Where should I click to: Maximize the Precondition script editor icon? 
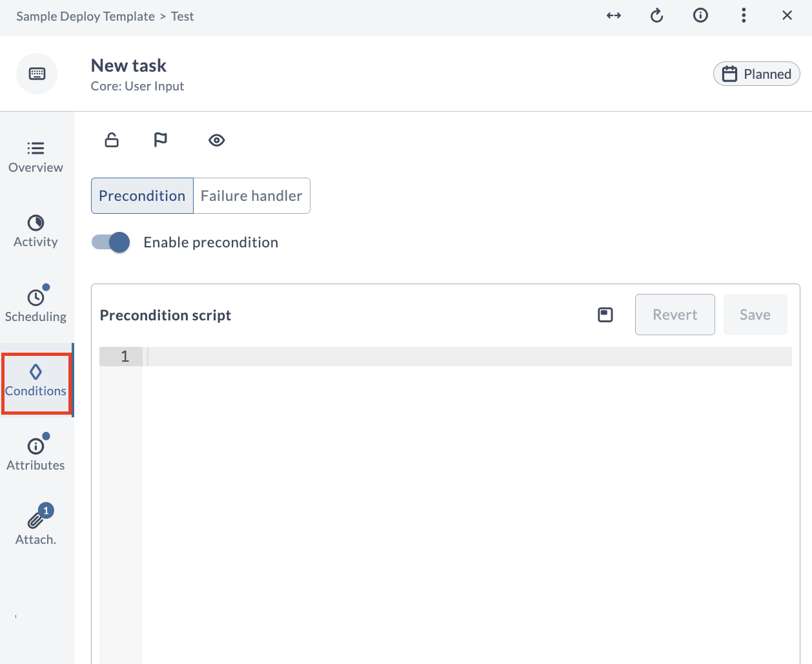coord(605,315)
